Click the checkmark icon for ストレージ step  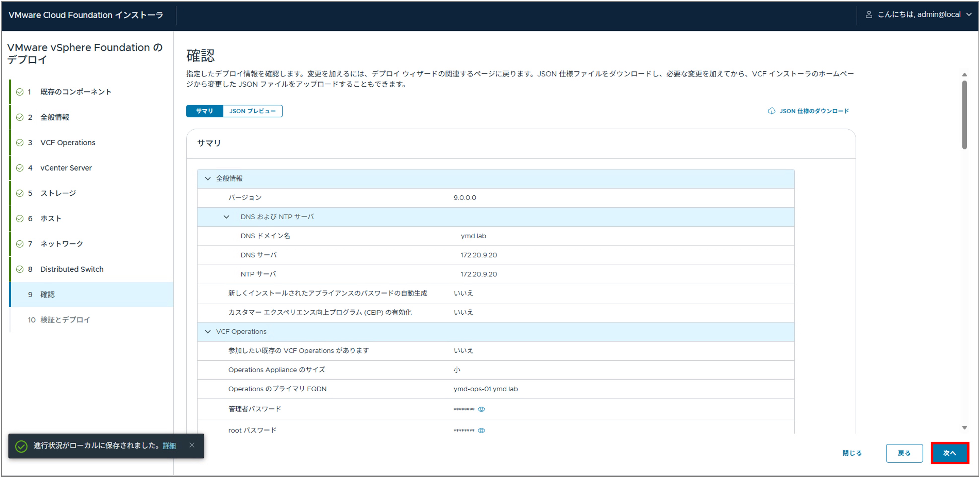point(20,193)
